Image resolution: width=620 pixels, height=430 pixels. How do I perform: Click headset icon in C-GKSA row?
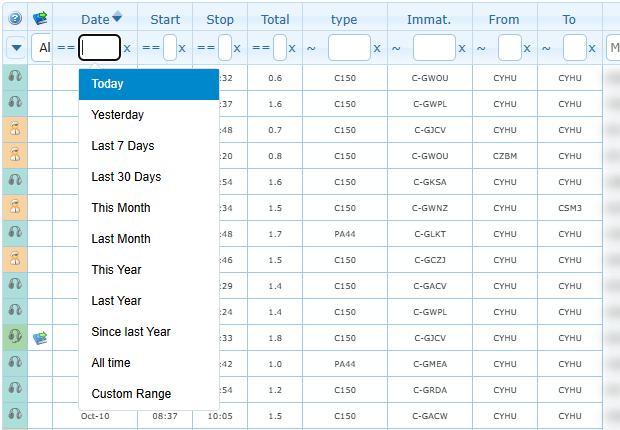(15, 180)
